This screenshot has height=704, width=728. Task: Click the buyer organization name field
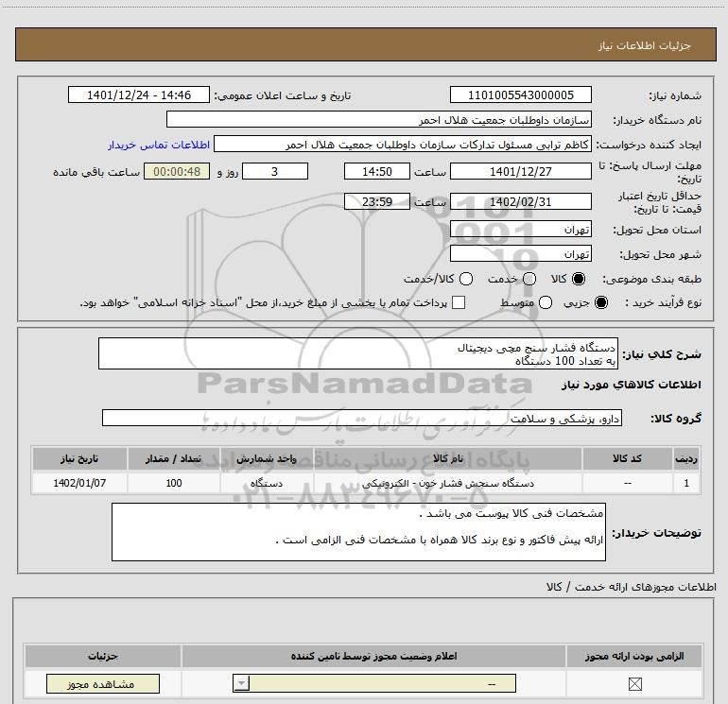coord(379,119)
